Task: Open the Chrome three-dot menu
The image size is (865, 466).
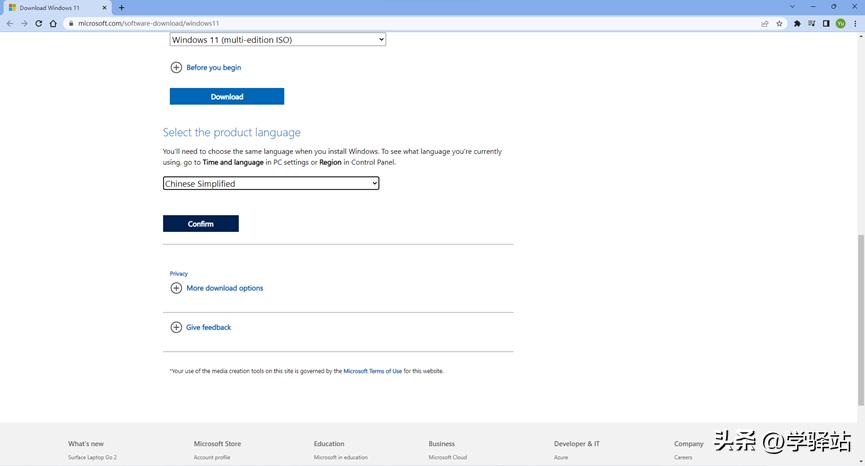Action: pyautogui.click(x=855, y=24)
